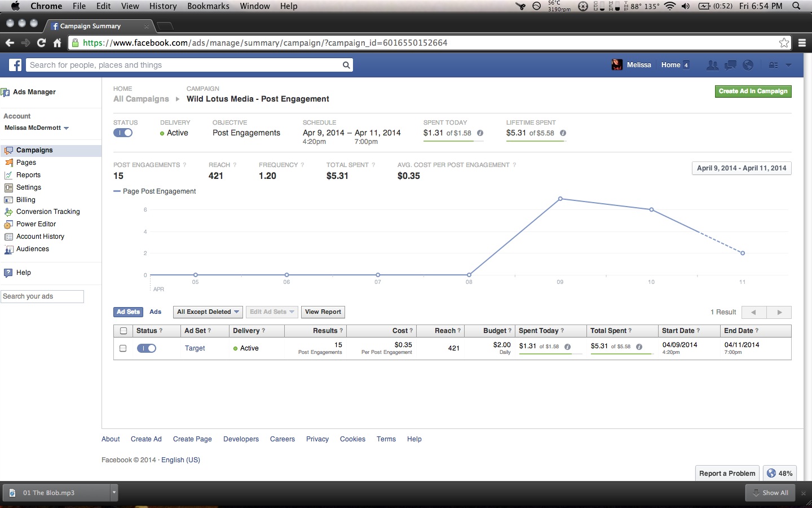Toggle the campaign status switch
Viewport: 812px width, 508px height.
pyautogui.click(x=123, y=133)
